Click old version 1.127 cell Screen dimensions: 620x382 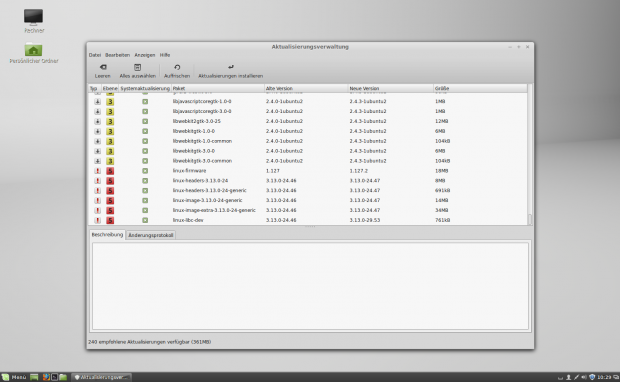[272, 171]
